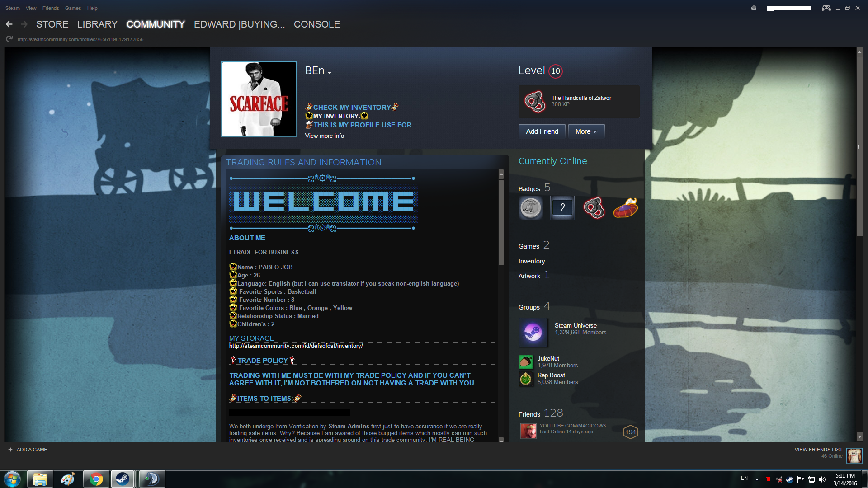Click the red genie lamp badge
Viewport: 868px width, 488px height.
click(625, 208)
